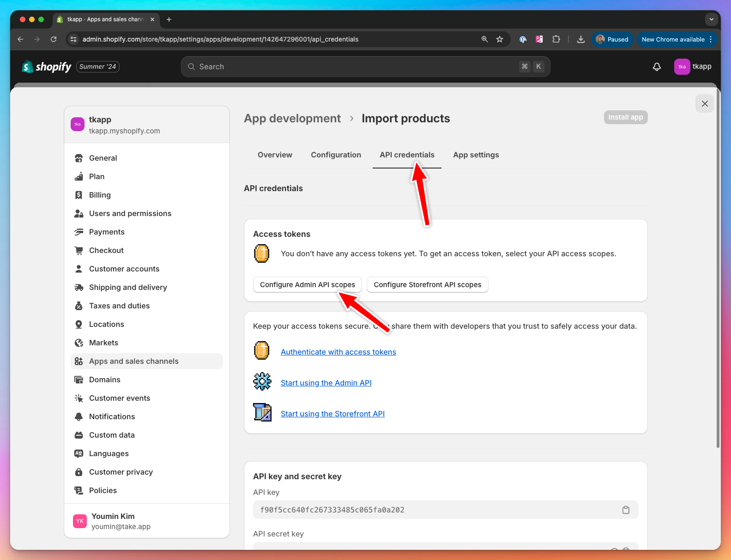Image resolution: width=731 pixels, height=560 pixels.
Task: Open Taxes and duties
Action: 147,306
